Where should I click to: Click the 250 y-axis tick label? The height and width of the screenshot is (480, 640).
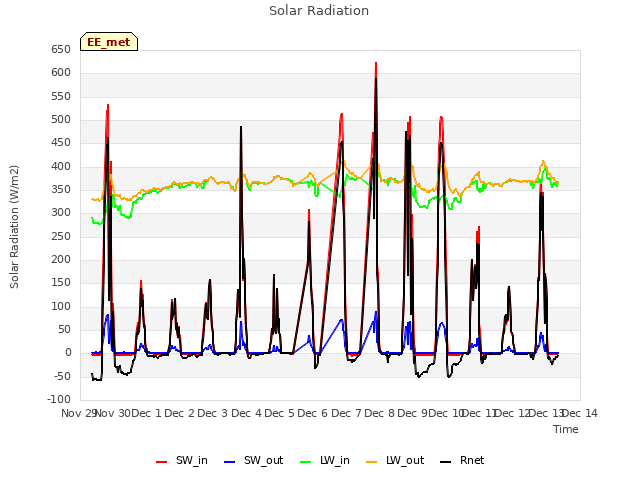pyautogui.click(x=61, y=237)
